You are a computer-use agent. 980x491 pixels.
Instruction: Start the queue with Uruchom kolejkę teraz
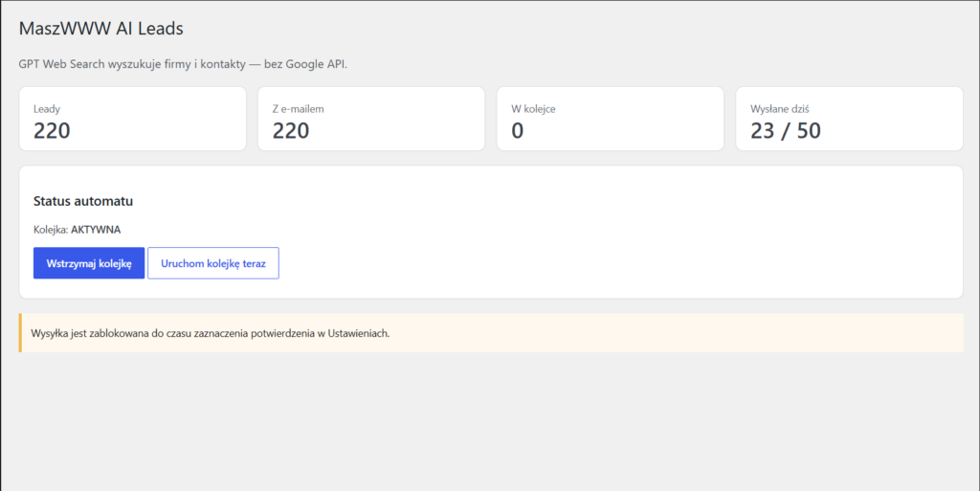(x=213, y=263)
